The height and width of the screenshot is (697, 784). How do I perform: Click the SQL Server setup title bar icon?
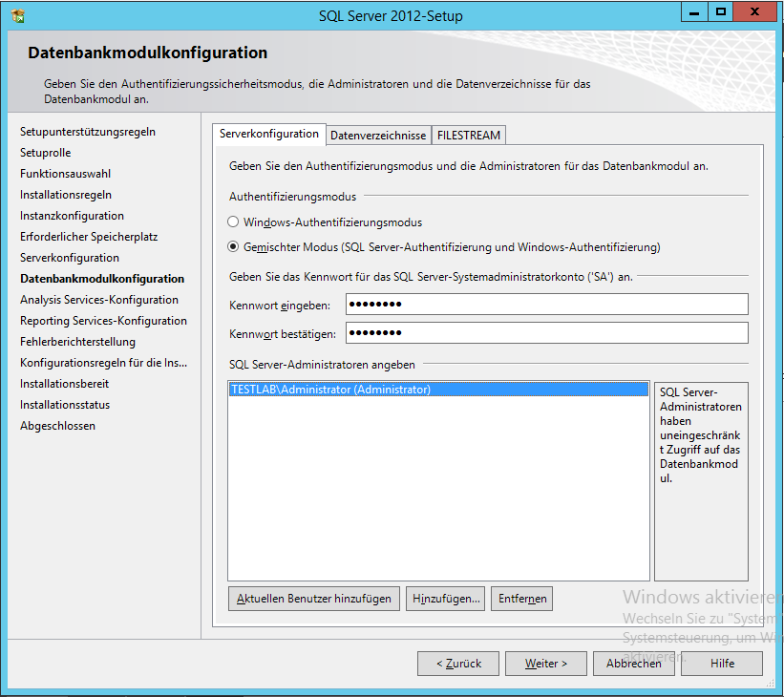(18, 16)
